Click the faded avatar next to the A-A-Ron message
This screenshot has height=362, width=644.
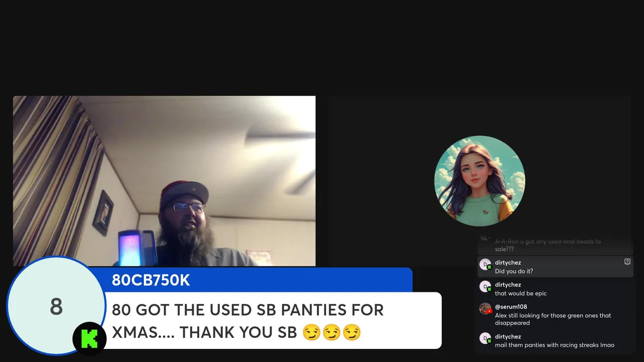485,237
